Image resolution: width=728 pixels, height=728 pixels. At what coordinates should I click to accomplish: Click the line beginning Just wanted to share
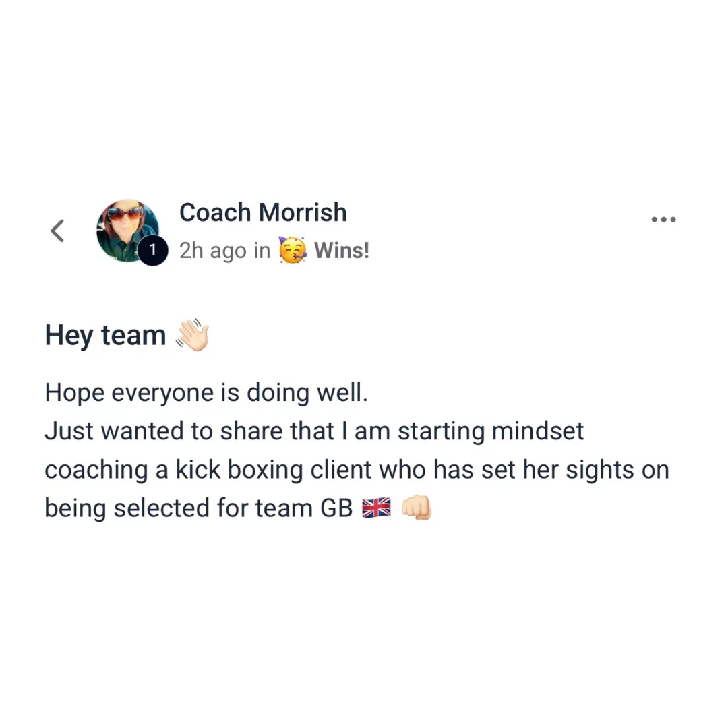pyautogui.click(x=314, y=431)
